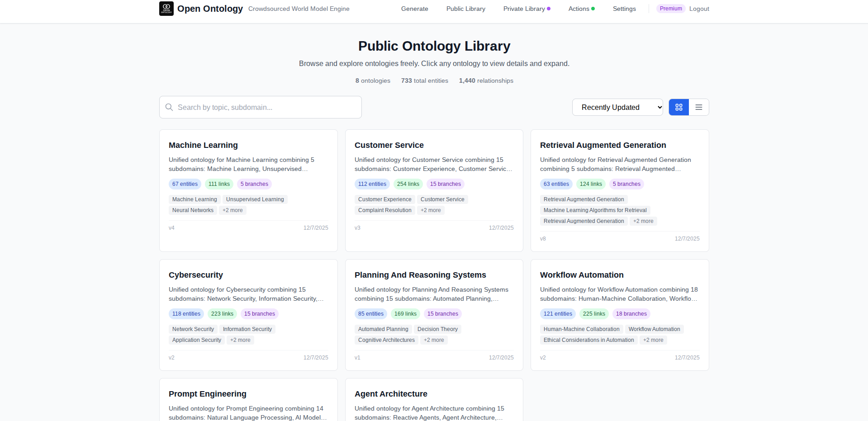This screenshot has height=421, width=868.
Task: Open the Settings page
Action: coord(624,9)
